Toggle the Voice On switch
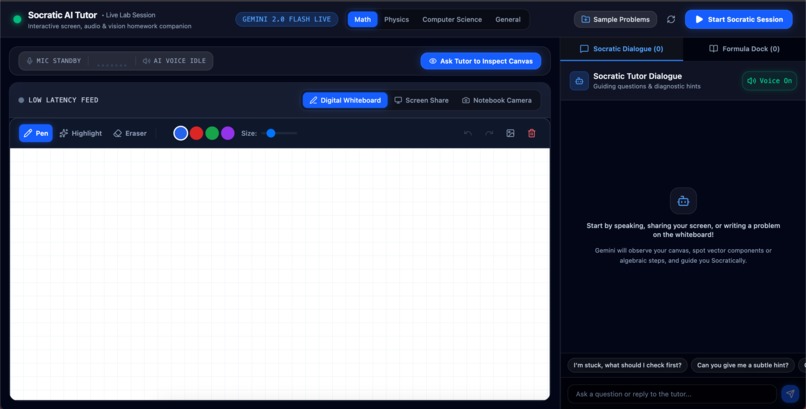This screenshot has height=409, width=806. point(769,81)
